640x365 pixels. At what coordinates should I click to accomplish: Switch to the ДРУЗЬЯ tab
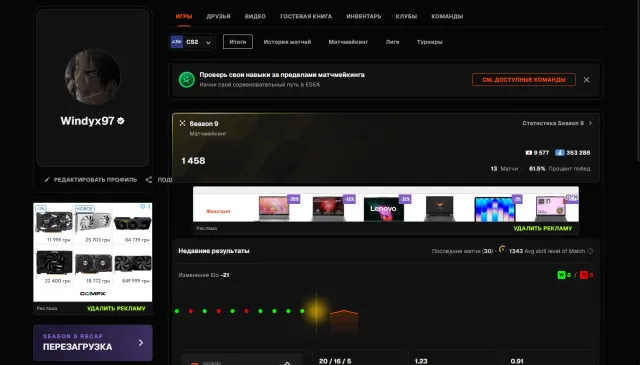click(218, 16)
